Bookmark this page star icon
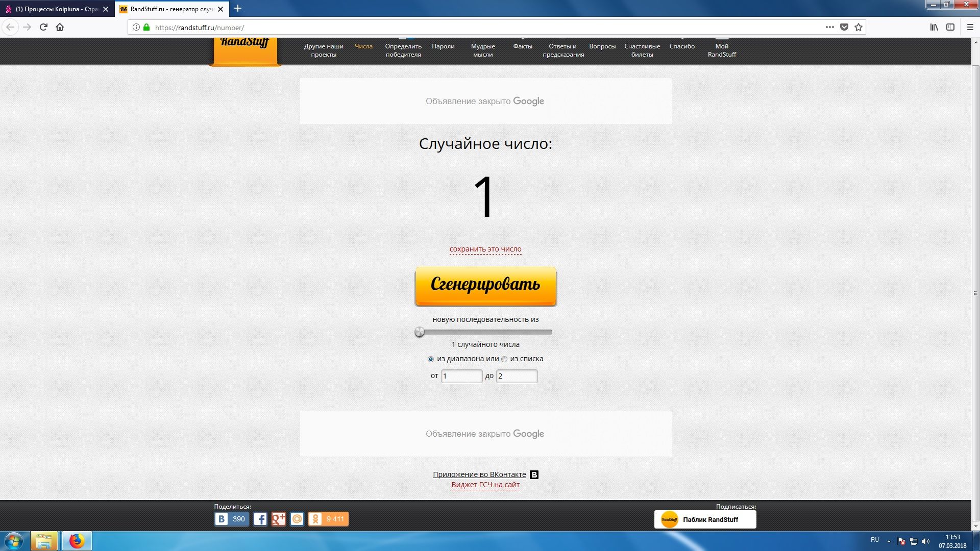Image resolution: width=980 pixels, height=551 pixels. (859, 28)
